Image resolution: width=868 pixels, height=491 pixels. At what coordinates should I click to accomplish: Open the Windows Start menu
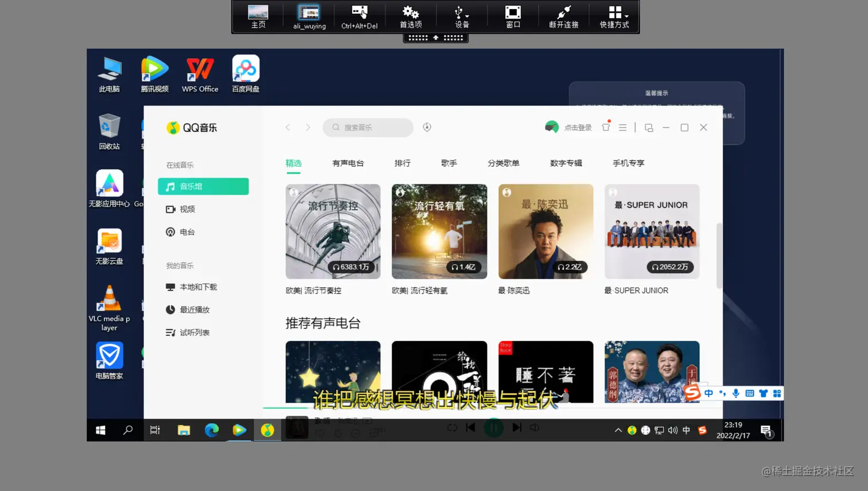[x=100, y=430]
